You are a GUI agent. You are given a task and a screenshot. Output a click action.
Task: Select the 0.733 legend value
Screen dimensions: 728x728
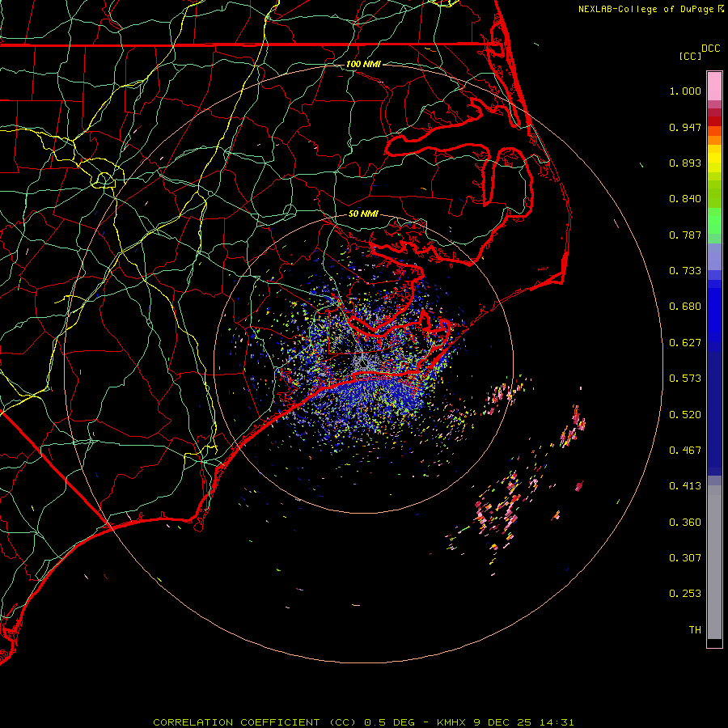(x=685, y=271)
